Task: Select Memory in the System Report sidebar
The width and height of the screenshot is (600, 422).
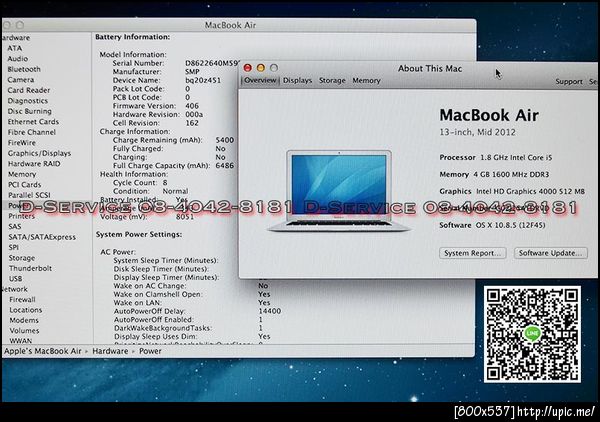Action: click(x=22, y=174)
